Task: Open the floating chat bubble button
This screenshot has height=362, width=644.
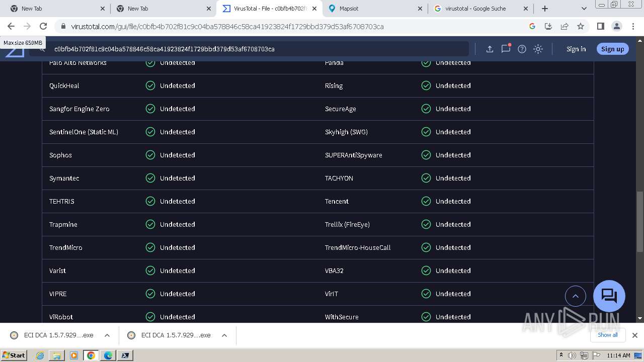Action: (609, 296)
